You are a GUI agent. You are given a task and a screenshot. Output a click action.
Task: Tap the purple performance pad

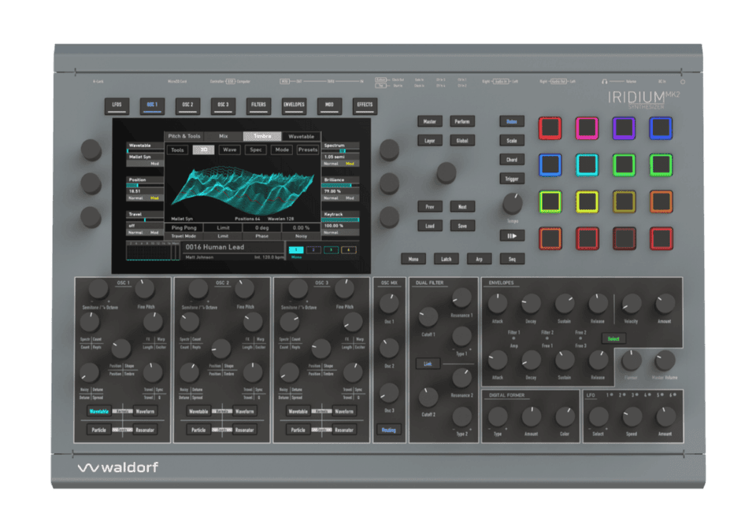pyautogui.click(x=624, y=128)
